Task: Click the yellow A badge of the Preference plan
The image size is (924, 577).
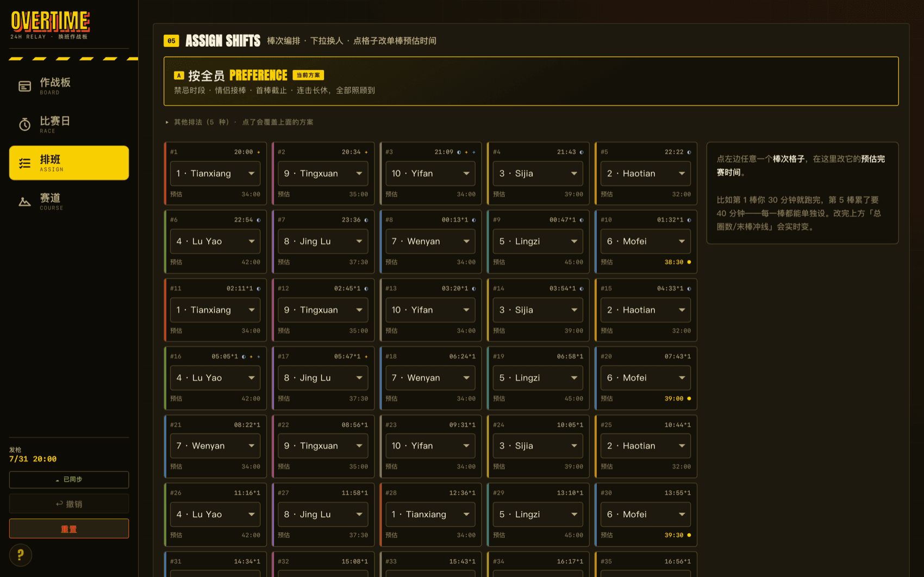Action: (179, 76)
